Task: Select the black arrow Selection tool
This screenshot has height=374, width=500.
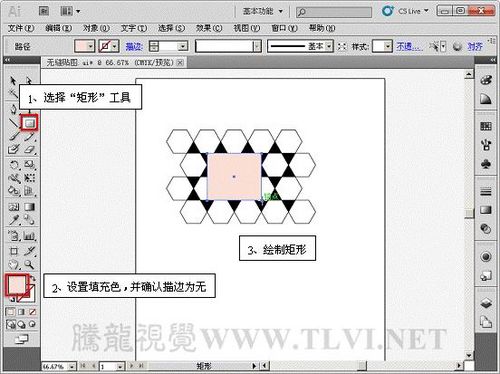Action: [x=13, y=81]
